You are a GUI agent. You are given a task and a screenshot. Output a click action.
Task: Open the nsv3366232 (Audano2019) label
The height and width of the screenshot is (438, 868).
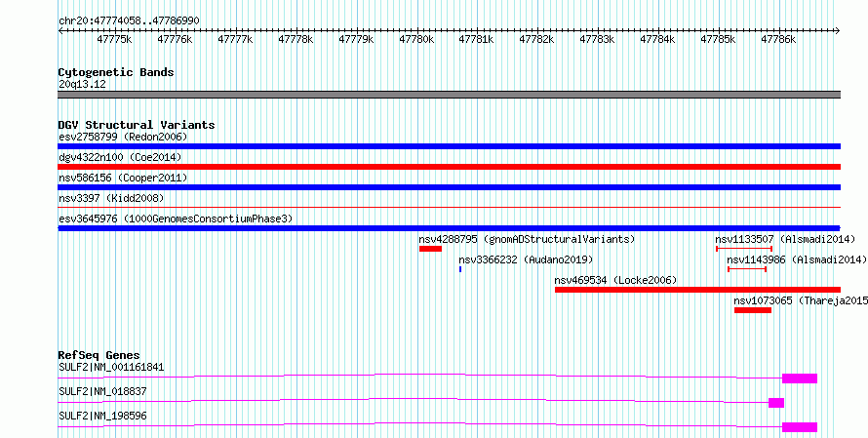pyautogui.click(x=526, y=259)
